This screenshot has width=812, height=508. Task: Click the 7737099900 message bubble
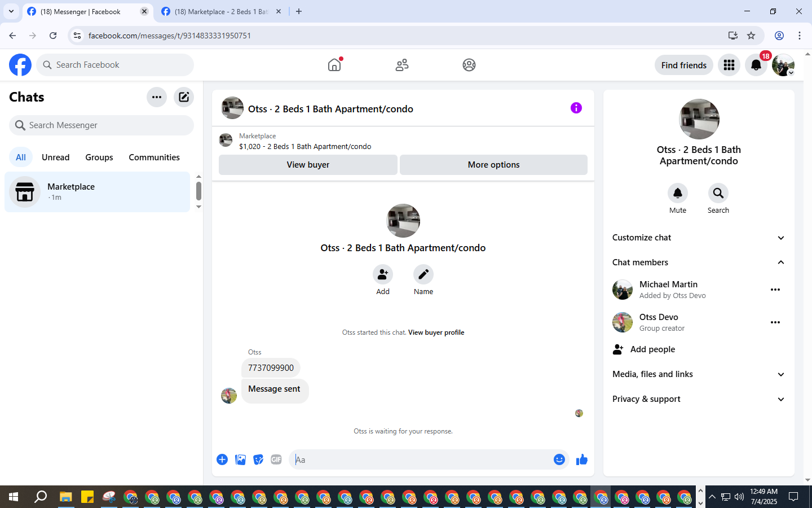click(271, 368)
